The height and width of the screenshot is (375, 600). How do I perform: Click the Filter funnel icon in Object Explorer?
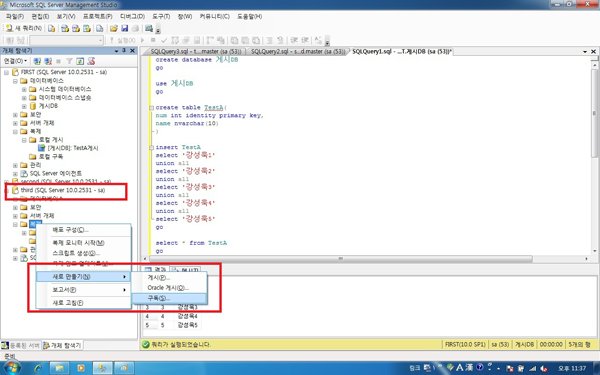pyautogui.click(x=69, y=61)
